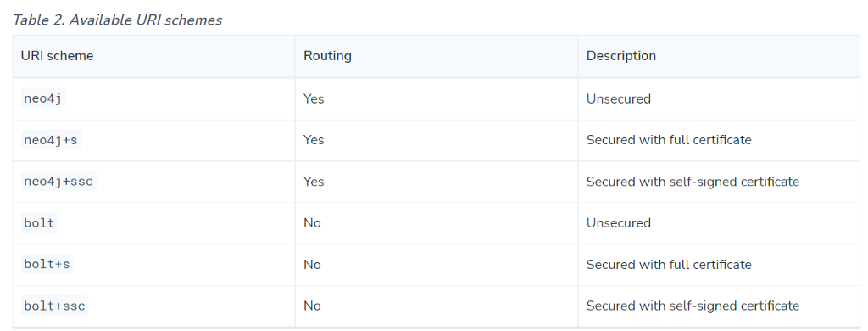Click the Table 2 caption text
The height and width of the screenshot is (331, 868).
coord(117,20)
